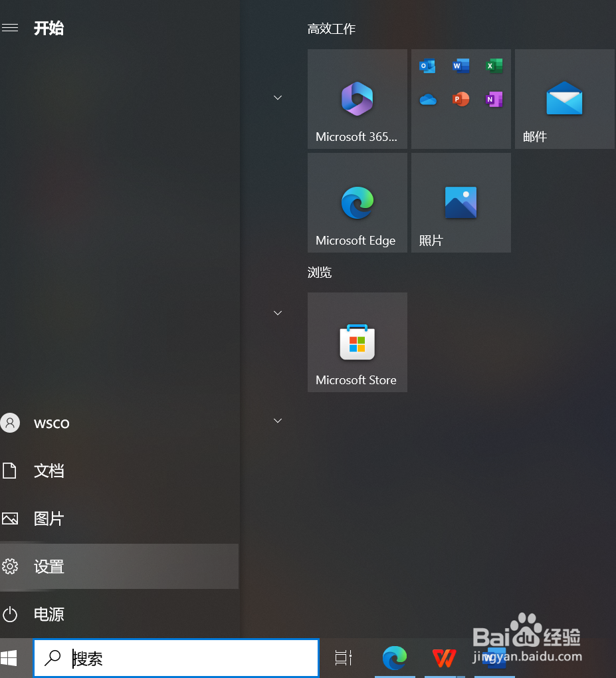616x678 pixels.
Task: Launch Outlook from the Office tile group
Action: (x=427, y=66)
